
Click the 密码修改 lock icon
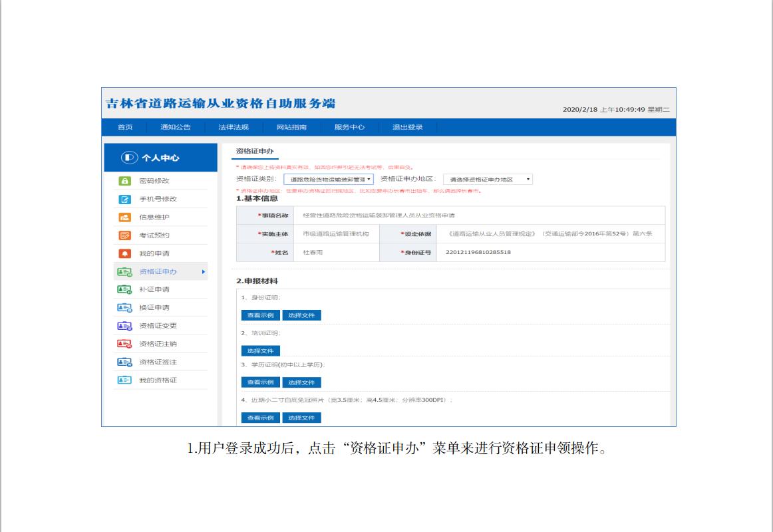click(x=124, y=181)
